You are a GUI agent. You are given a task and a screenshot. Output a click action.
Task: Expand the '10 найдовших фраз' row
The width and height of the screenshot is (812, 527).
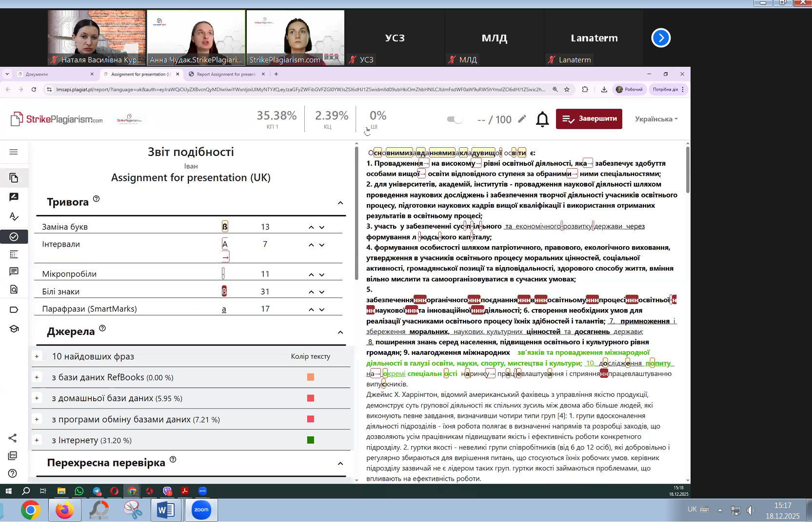pyautogui.click(x=37, y=356)
